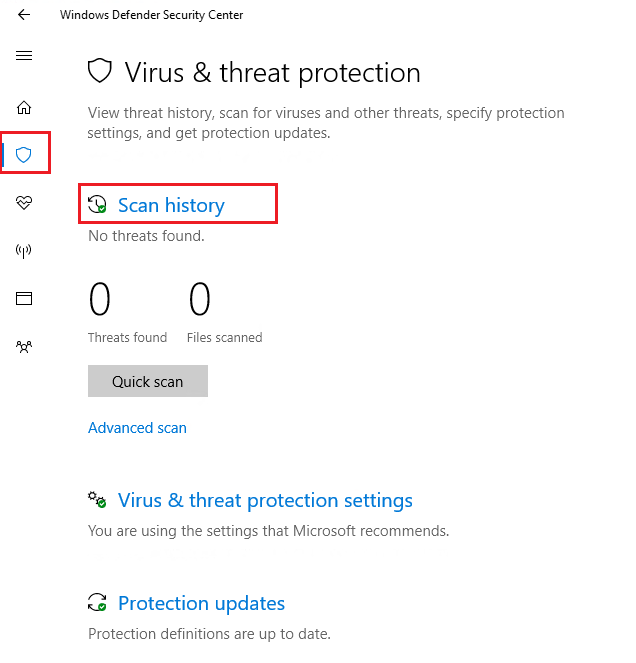Click the Scan history clock icon

pos(98,205)
